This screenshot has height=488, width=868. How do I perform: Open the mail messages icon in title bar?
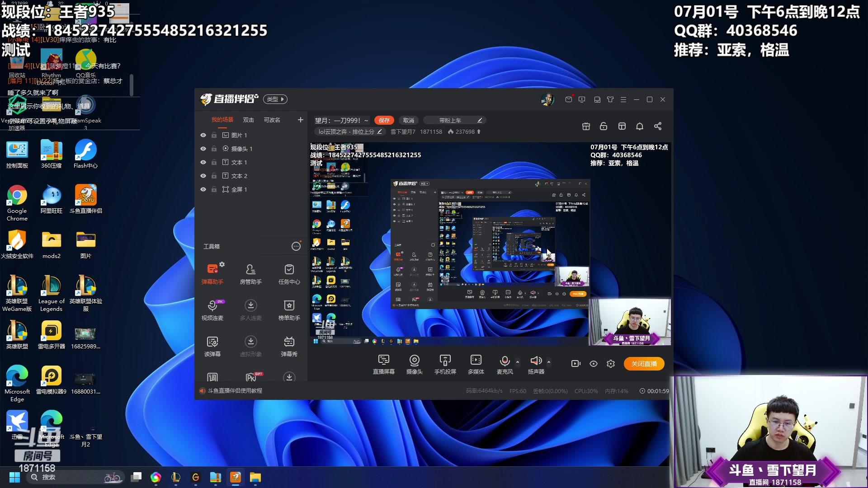point(569,99)
